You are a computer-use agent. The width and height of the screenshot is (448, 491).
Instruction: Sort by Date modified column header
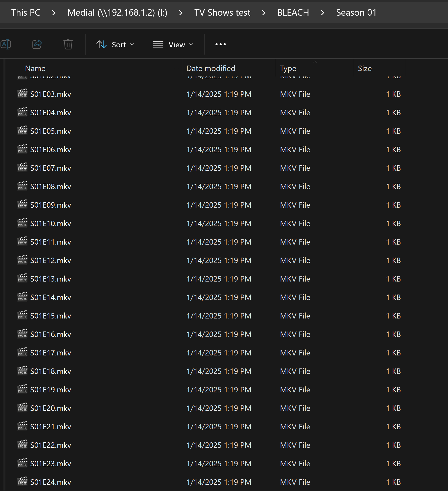click(x=211, y=68)
